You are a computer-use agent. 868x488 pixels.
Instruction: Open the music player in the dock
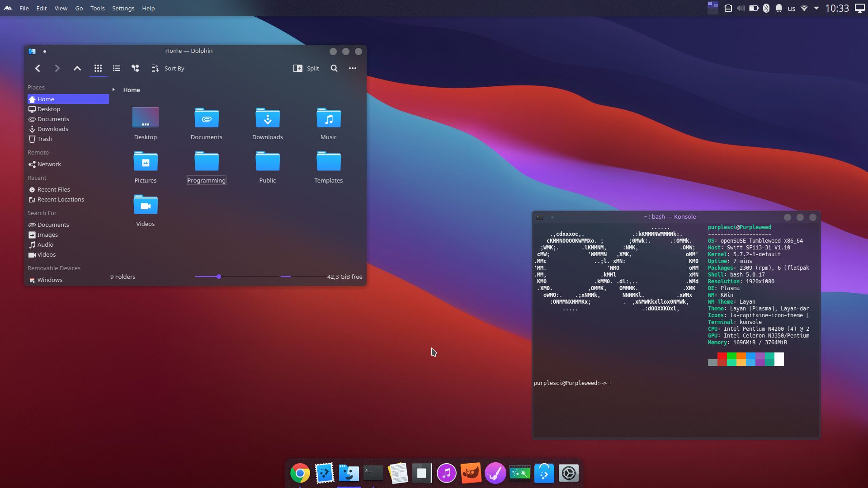click(446, 473)
